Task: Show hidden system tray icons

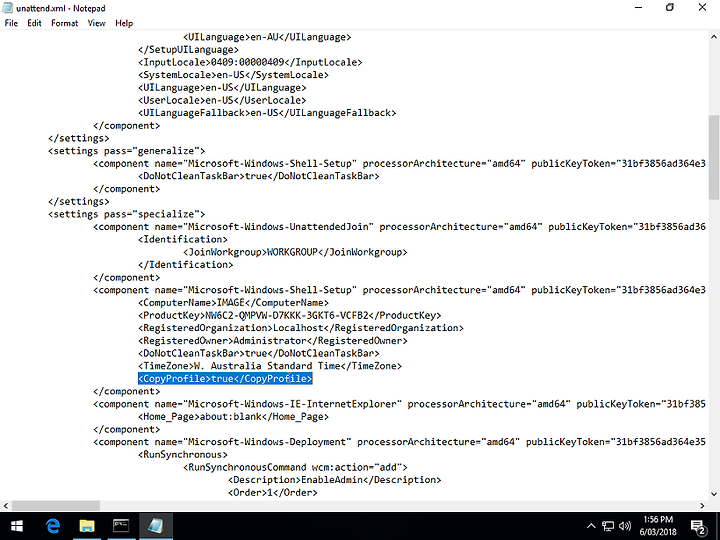Action: pos(591,526)
